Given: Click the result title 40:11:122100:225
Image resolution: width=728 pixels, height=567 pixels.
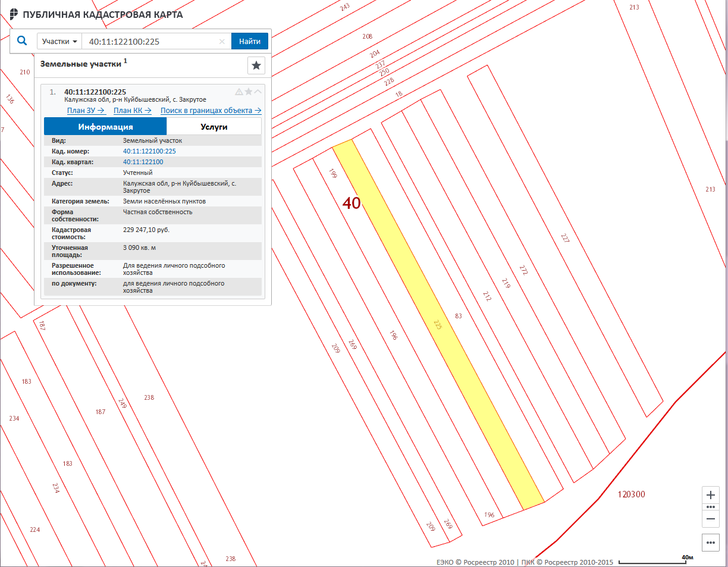Looking at the screenshot, I should click(x=95, y=92).
